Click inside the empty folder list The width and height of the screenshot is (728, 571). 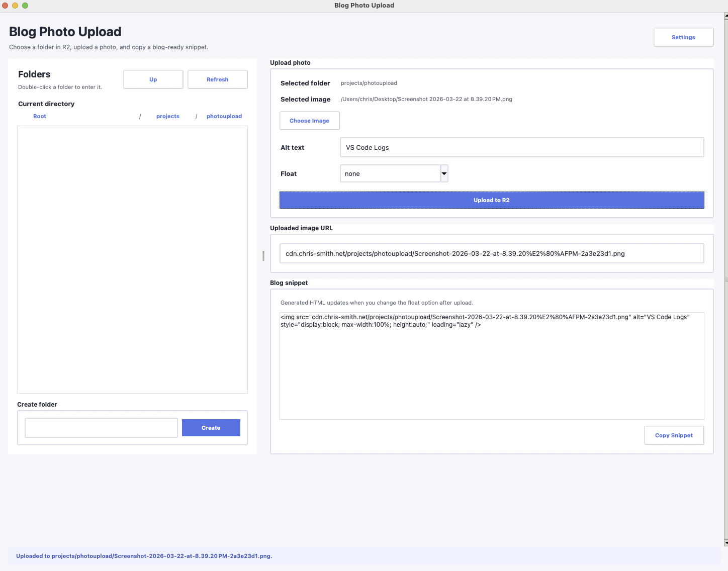132,259
